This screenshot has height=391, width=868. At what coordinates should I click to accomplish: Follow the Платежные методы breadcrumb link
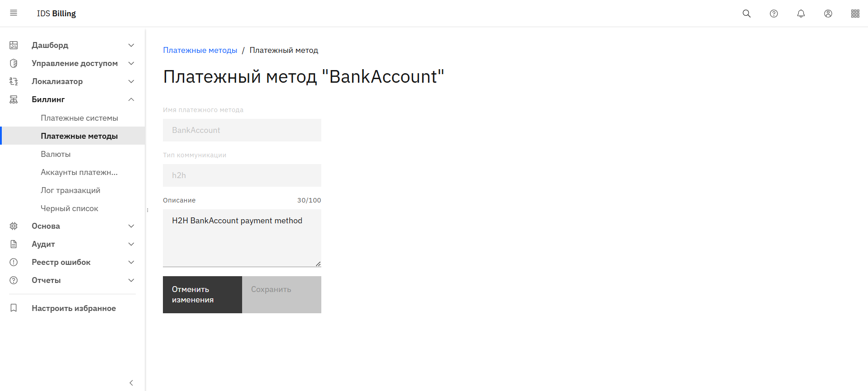pos(200,50)
